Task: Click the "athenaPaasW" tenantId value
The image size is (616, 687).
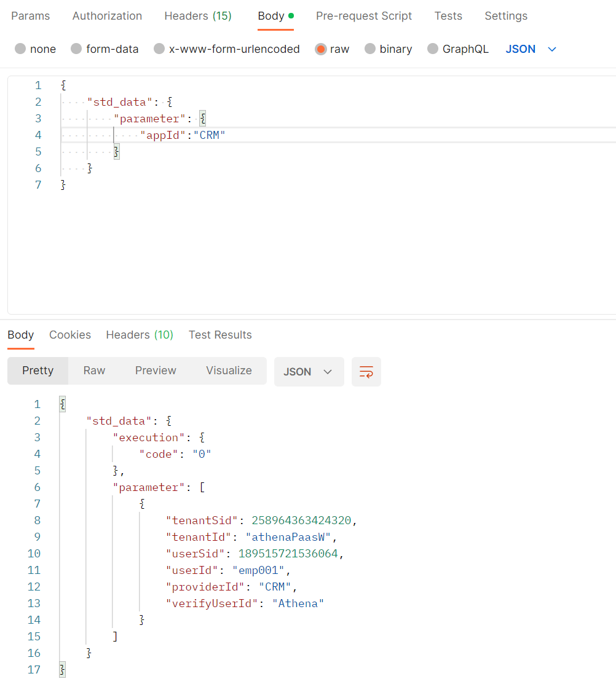Action: click(x=288, y=537)
